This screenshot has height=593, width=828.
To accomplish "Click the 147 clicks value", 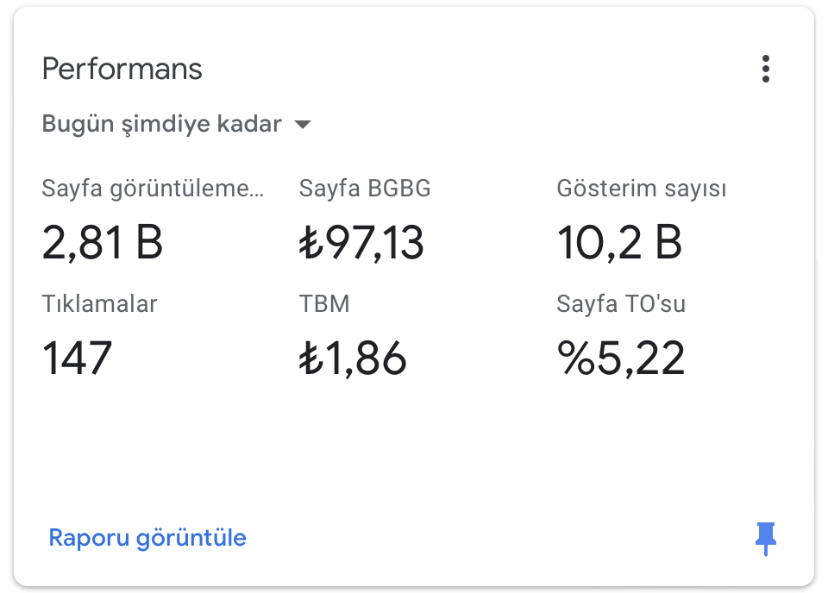I will coord(77,358).
